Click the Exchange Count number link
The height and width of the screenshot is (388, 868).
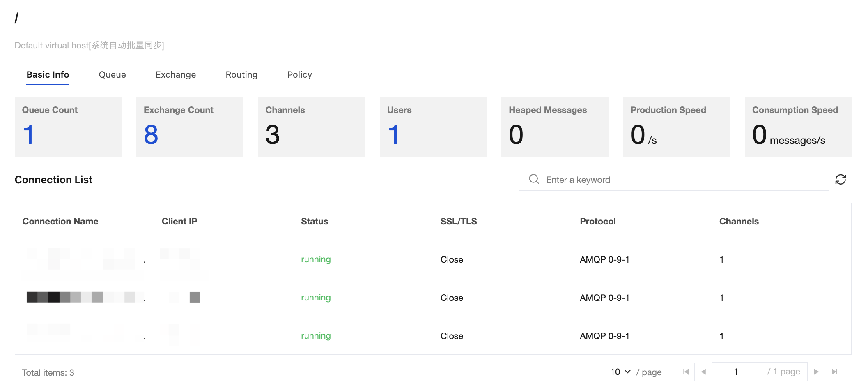151,134
